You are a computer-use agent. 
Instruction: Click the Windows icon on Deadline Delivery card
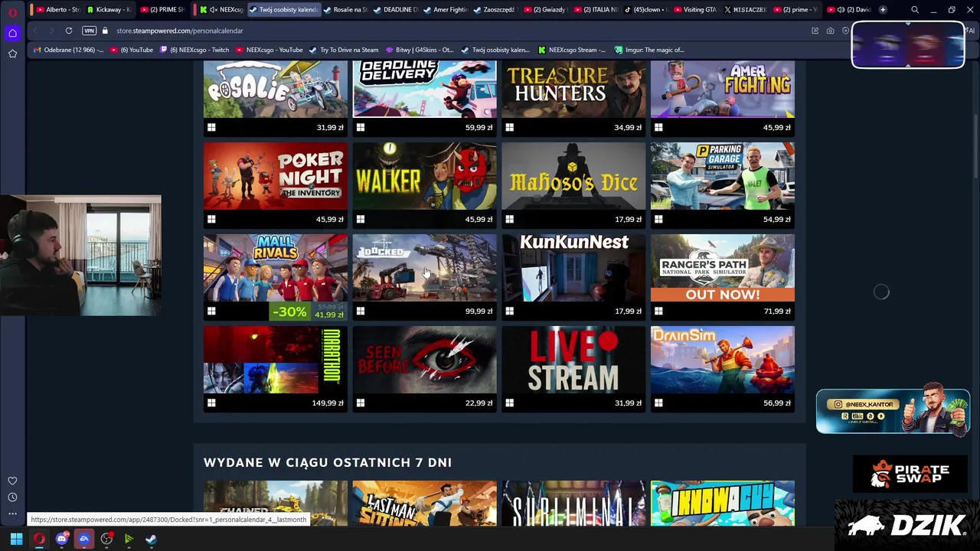point(361,128)
